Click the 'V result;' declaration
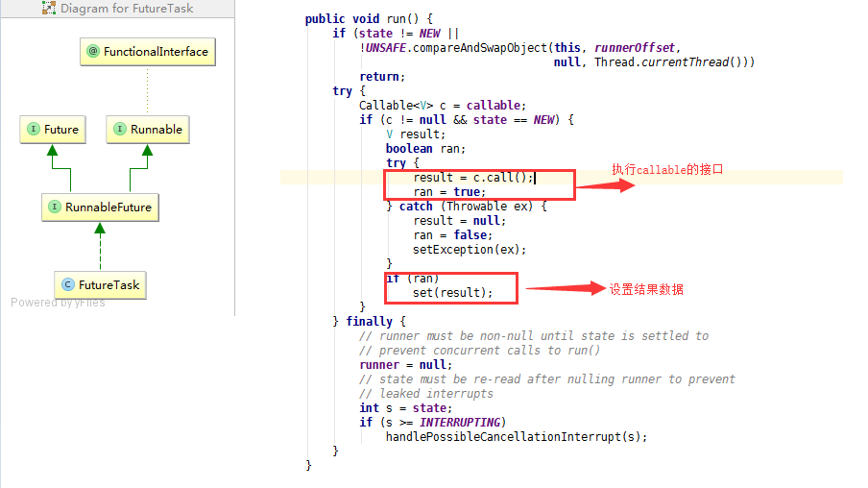Viewport: 868px width, 488px height. coord(416,134)
